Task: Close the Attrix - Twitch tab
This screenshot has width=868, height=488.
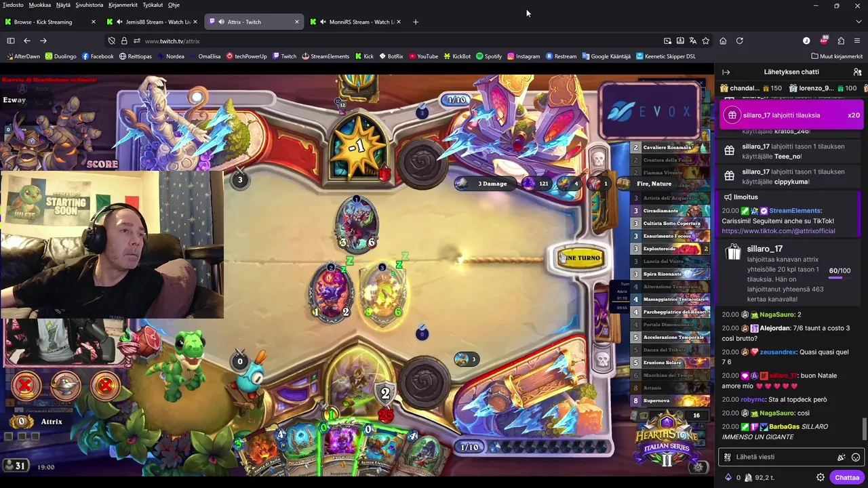Action: point(296,22)
